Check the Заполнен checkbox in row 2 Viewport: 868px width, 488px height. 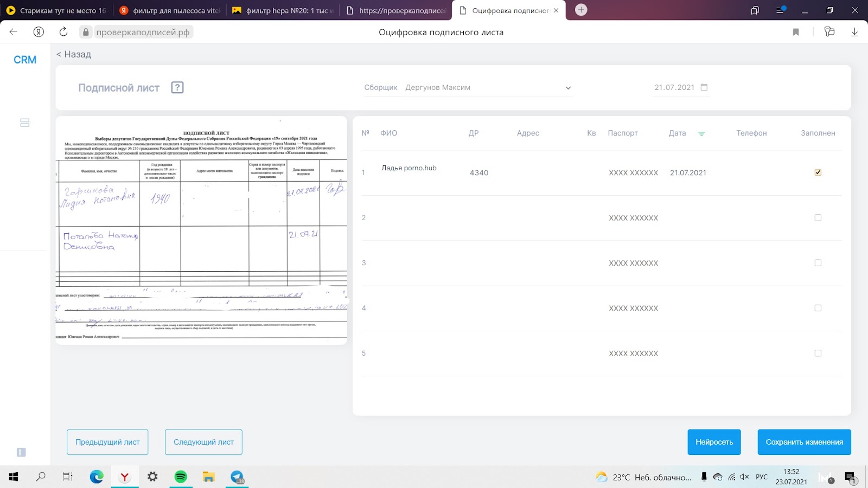click(x=818, y=217)
